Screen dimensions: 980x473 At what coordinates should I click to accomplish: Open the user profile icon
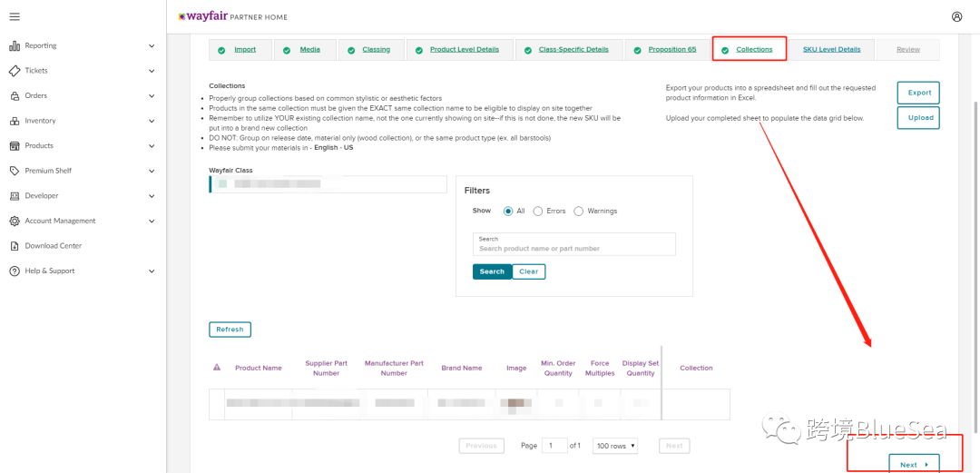click(957, 17)
